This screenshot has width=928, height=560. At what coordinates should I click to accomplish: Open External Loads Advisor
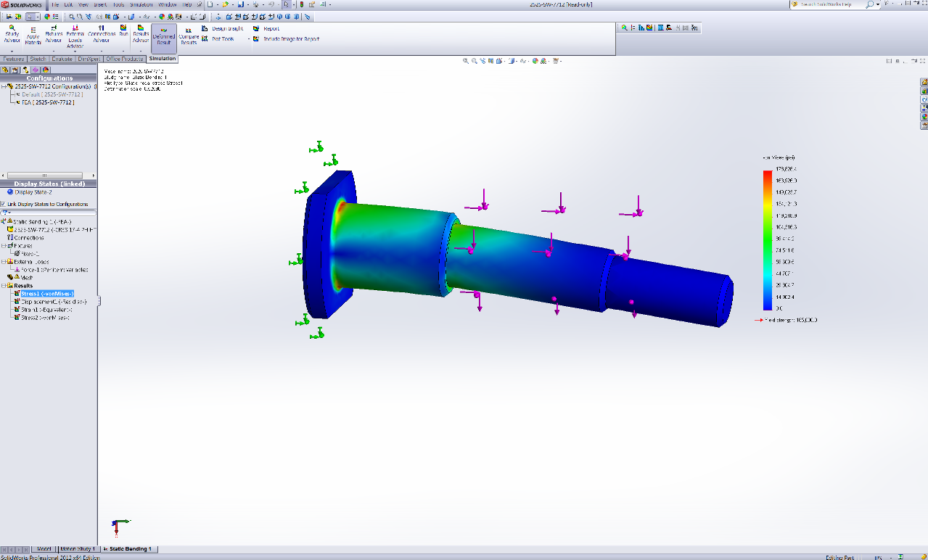(75, 36)
